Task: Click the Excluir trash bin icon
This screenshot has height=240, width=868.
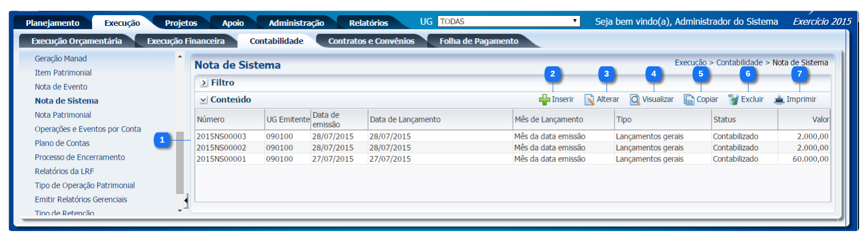Action: click(x=733, y=99)
